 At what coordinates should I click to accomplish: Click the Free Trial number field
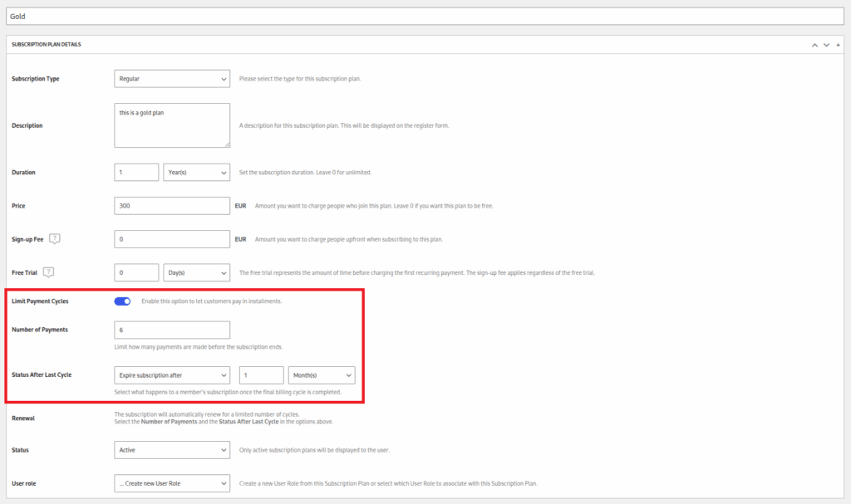[x=136, y=272]
